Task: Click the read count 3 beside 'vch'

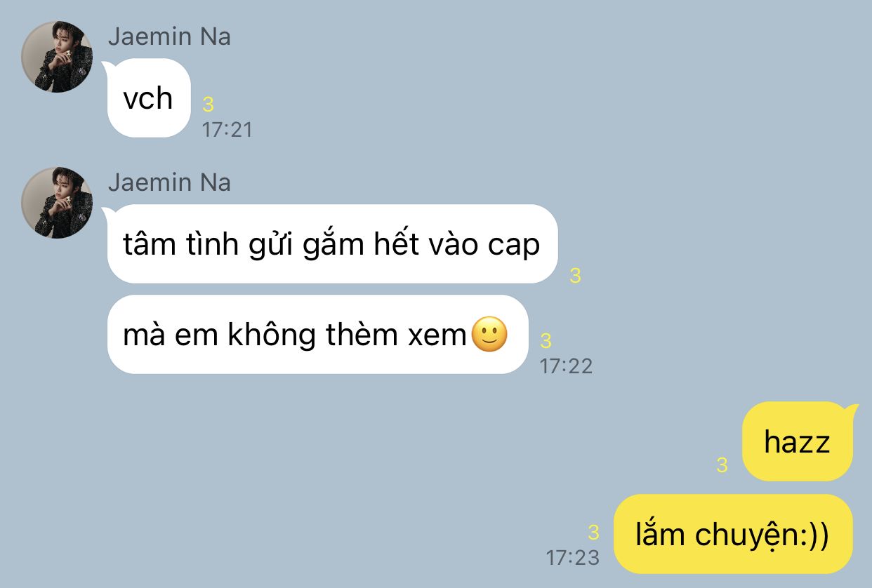Action: click(x=208, y=105)
